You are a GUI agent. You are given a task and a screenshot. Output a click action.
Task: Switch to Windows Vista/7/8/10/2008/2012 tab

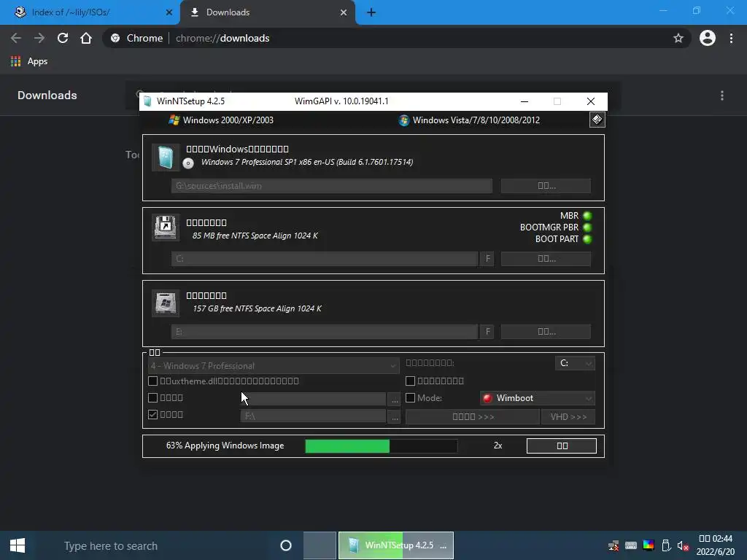click(469, 120)
